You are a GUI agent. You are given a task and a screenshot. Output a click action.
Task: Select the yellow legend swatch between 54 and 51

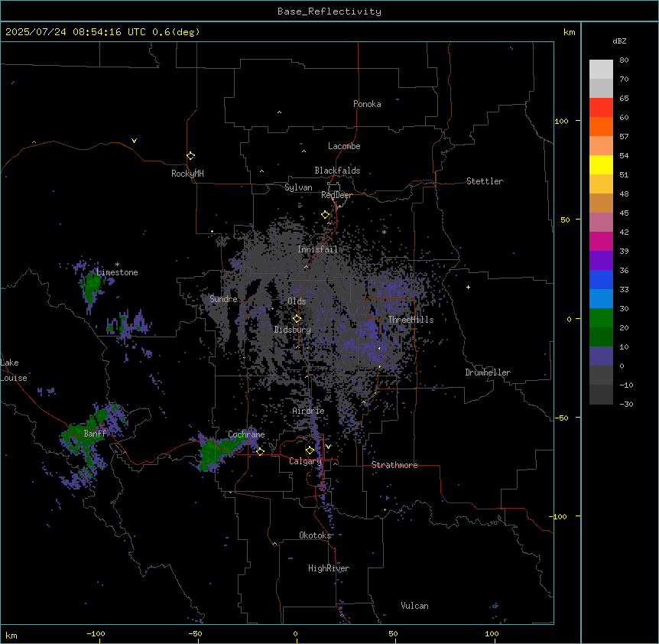pos(601,164)
